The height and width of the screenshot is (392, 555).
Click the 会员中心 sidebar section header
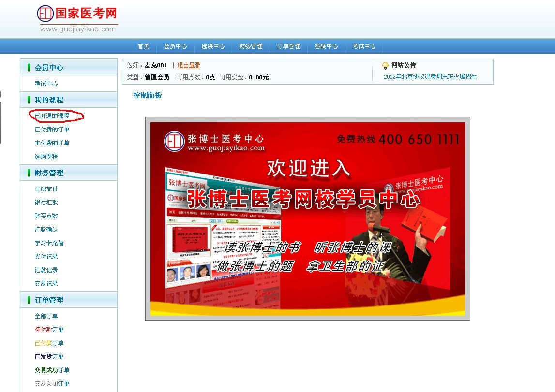pyautogui.click(x=69, y=67)
